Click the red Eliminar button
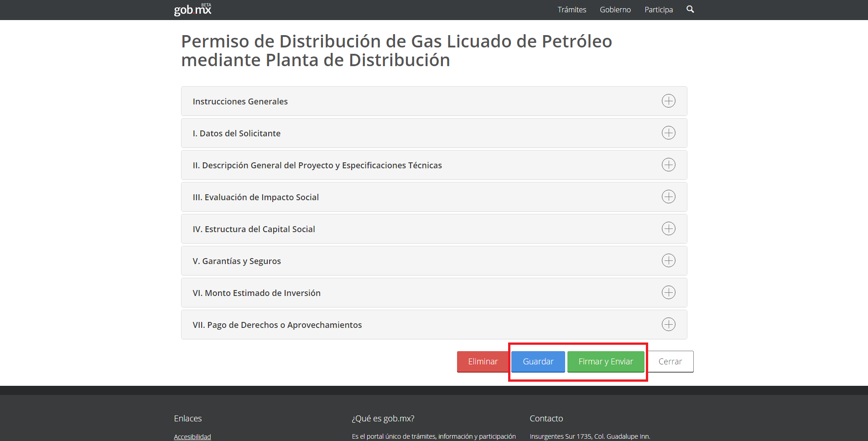The width and height of the screenshot is (868, 441). [483, 362]
